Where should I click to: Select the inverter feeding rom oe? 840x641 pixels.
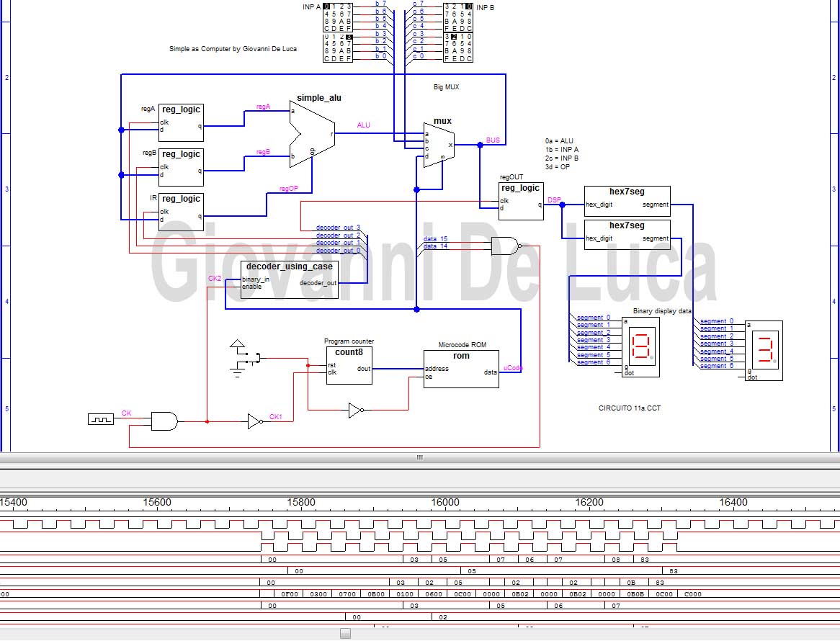(x=356, y=411)
